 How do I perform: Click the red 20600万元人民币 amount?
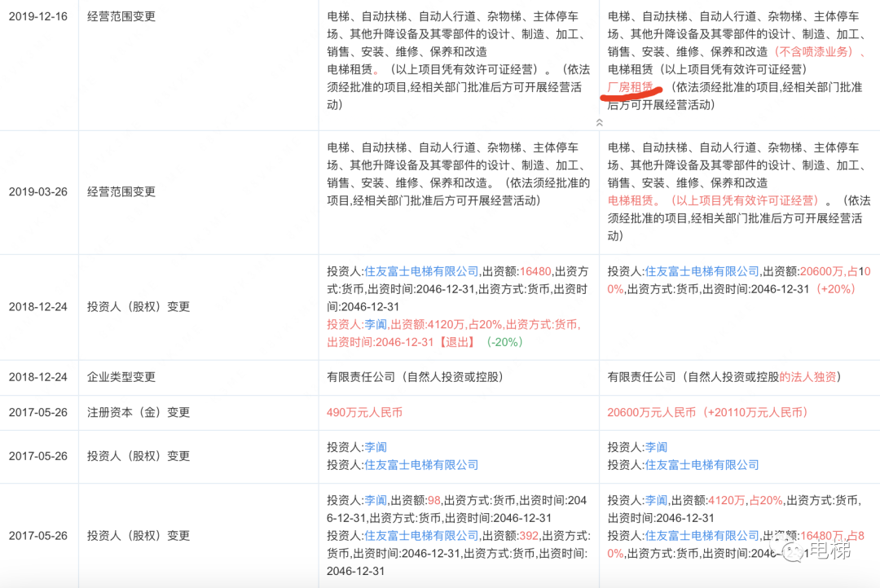tap(644, 412)
